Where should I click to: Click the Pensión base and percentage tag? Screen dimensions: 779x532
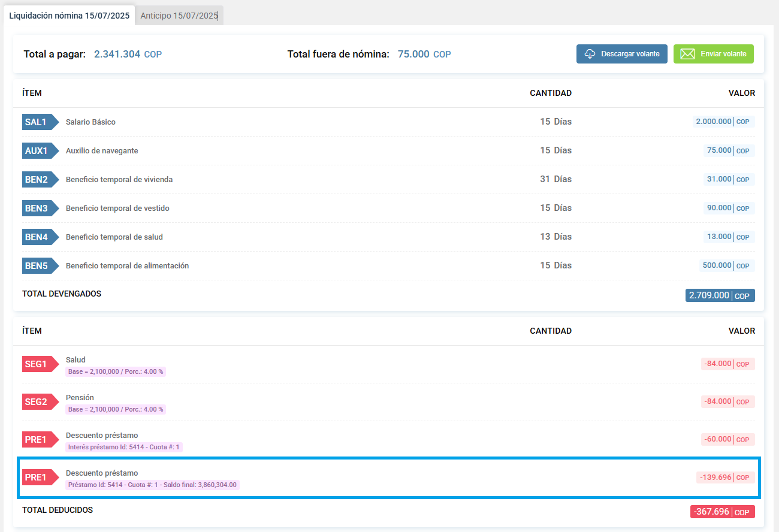pyautogui.click(x=116, y=409)
